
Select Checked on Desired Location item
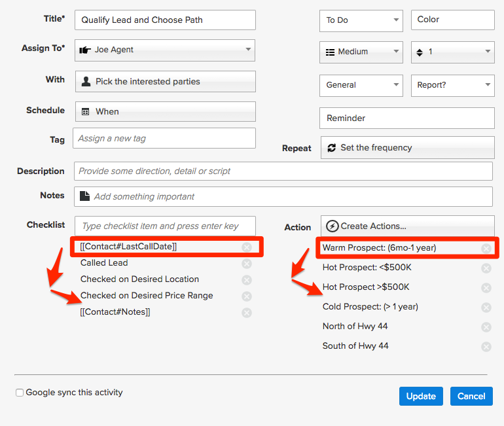[x=139, y=279]
